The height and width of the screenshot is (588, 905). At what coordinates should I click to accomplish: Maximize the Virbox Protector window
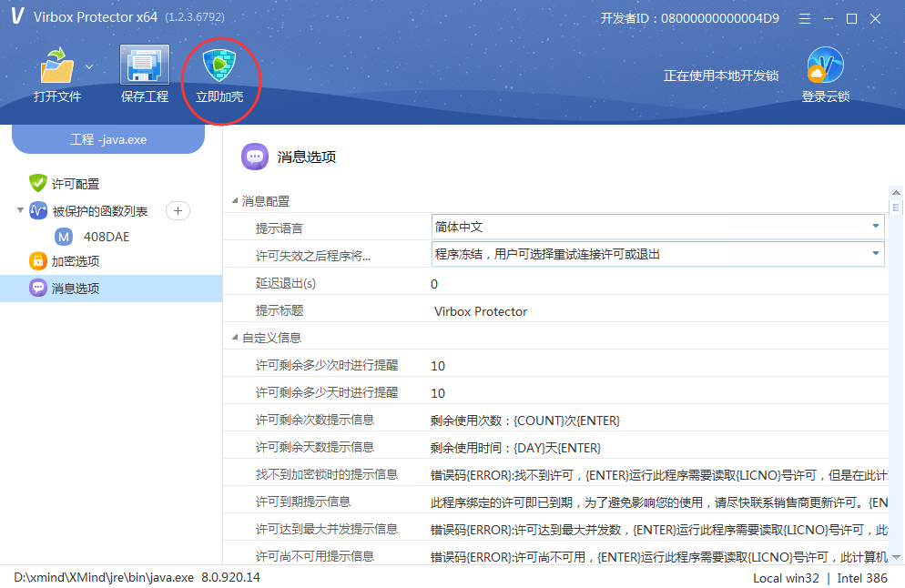(851, 19)
